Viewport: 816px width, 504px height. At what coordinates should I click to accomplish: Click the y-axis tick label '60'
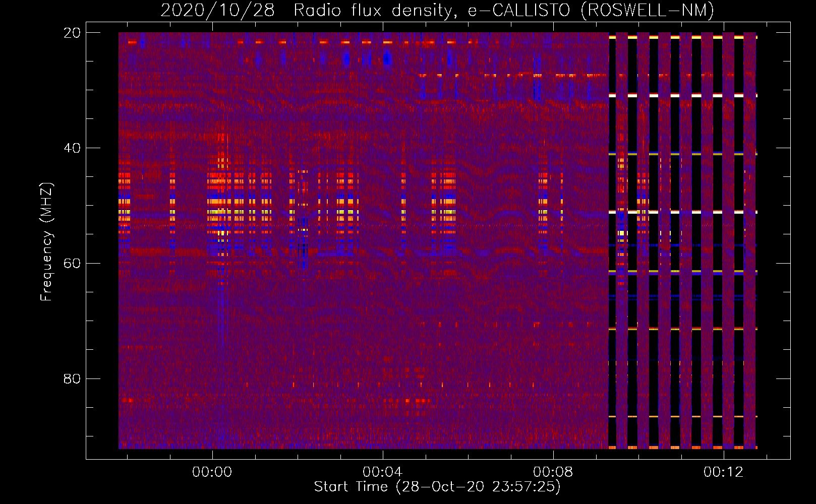coord(72,264)
